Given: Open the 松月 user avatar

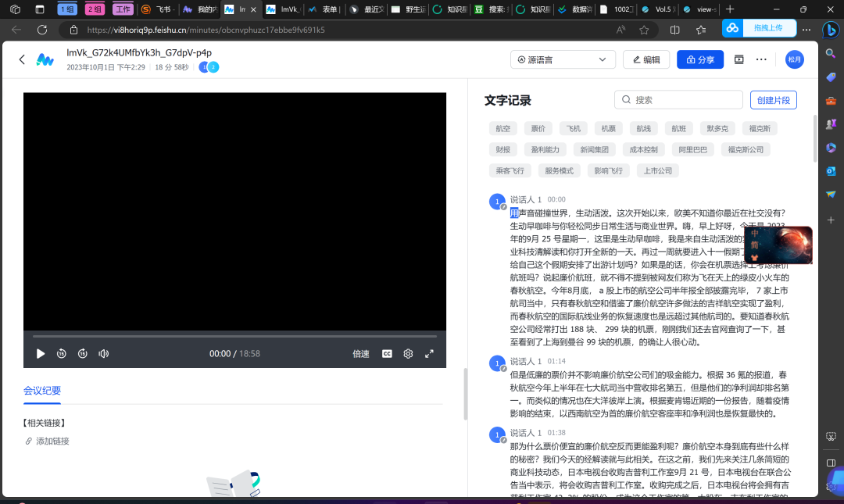Looking at the screenshot, I should point(795,59).
